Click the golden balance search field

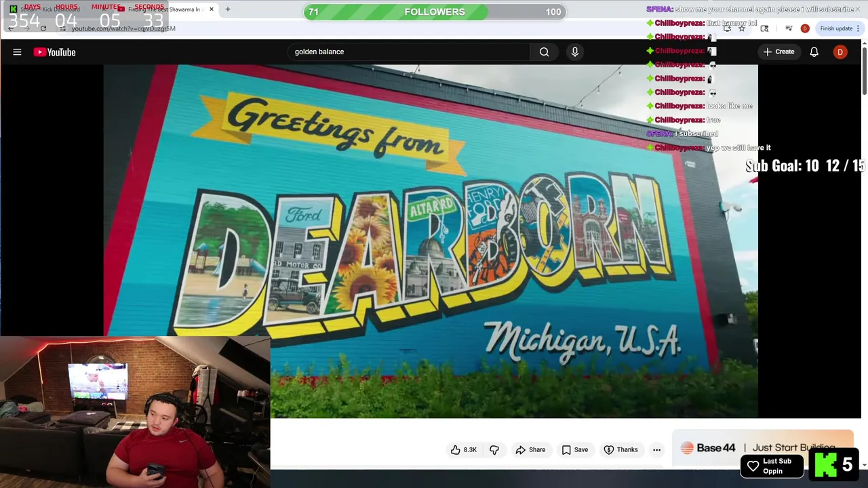coord(410,52)
